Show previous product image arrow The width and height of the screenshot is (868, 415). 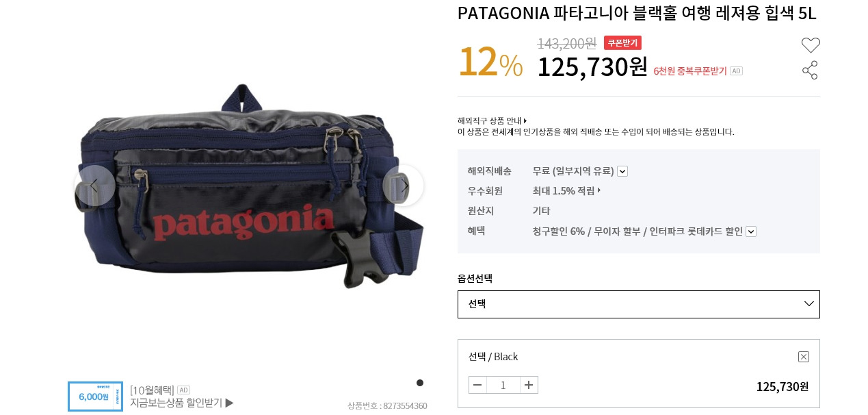(94, 186)
